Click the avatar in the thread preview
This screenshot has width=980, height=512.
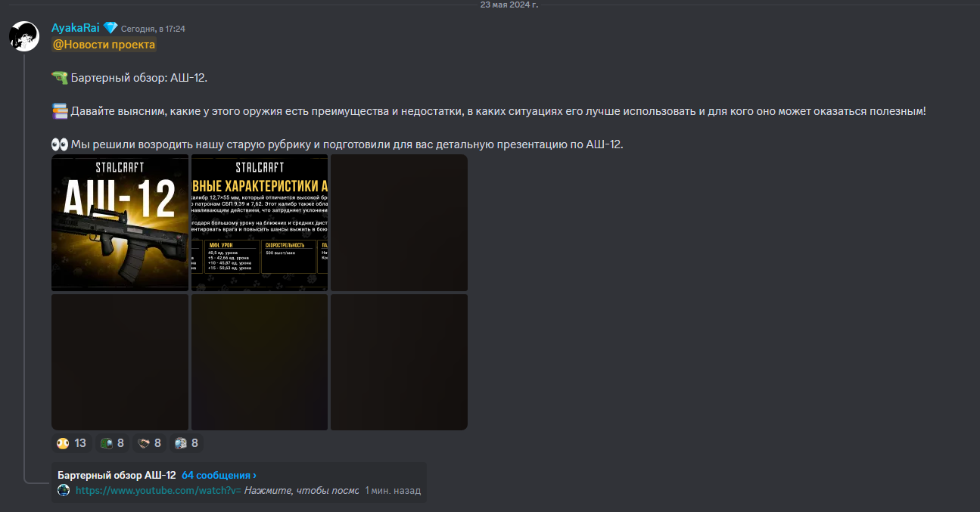[x=64, y=491]
